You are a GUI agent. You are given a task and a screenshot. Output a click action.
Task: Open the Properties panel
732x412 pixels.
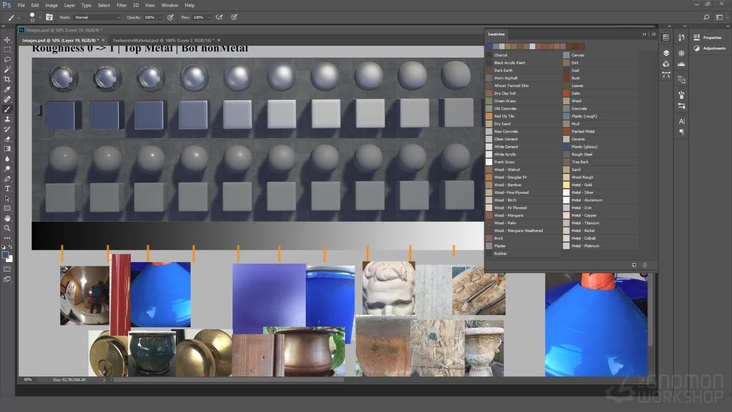710,37
